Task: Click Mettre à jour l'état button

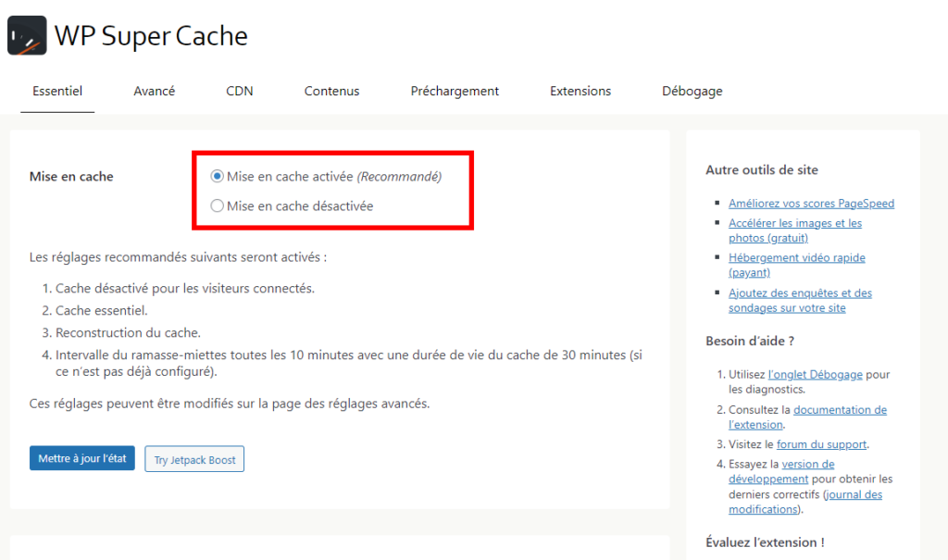Action: coord(82,458)
